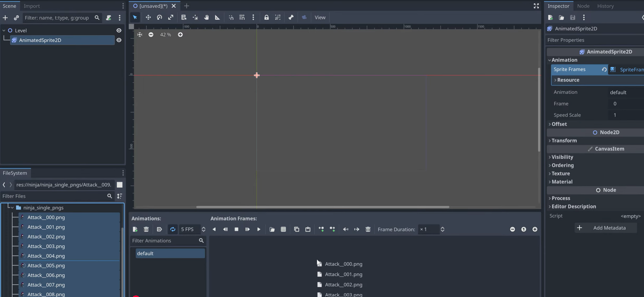This screenshot has height=297, width=644.
Task: Collapse the ninja_single_pngs folder
Action: click(12, 207)
